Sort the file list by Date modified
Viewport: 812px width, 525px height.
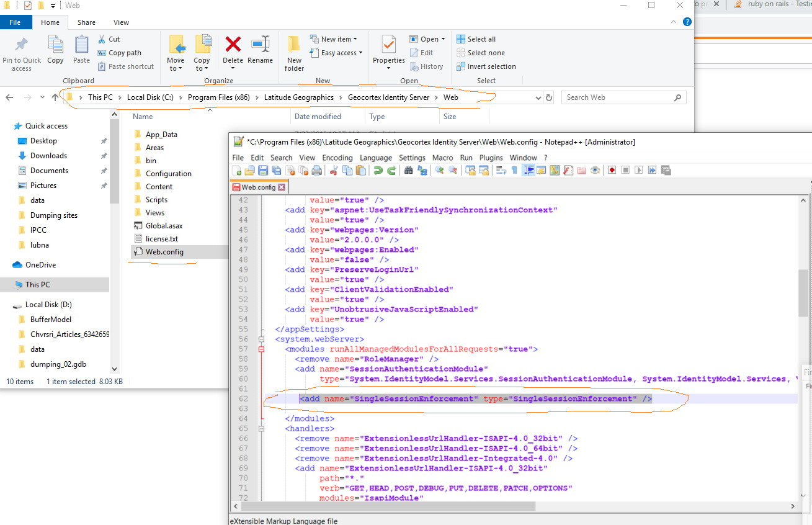(x=318, y=117)
